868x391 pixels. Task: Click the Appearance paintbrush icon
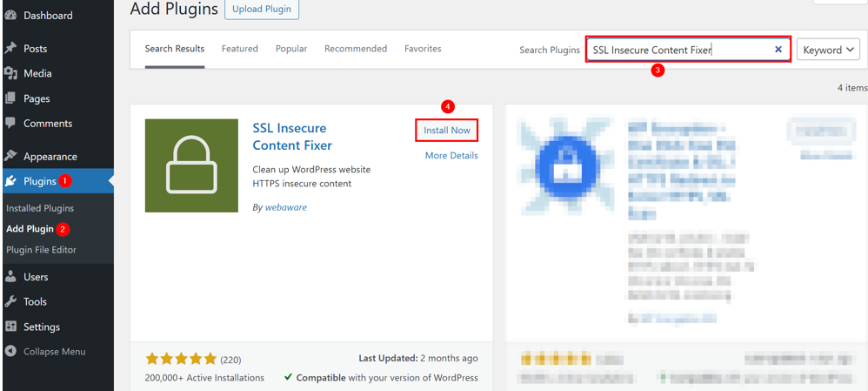coord(10,157)
